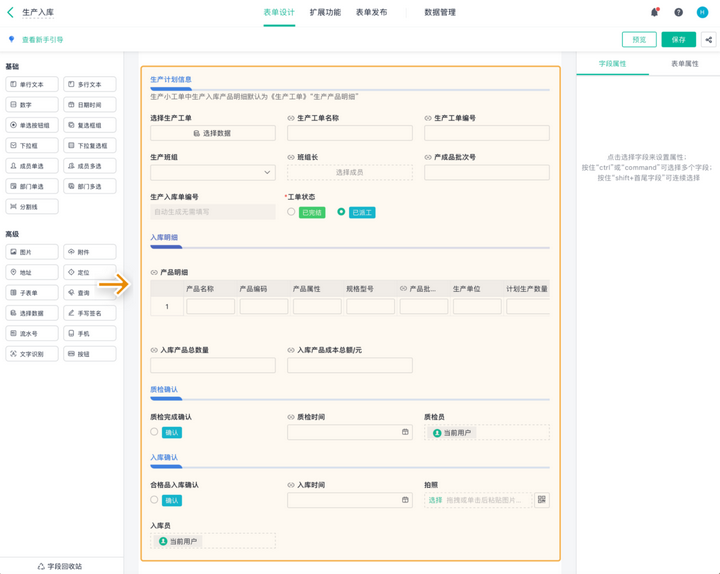Expand the 生产班组 dropdown
The height and width of the screenshot is (574, 720).
(266, 172)
